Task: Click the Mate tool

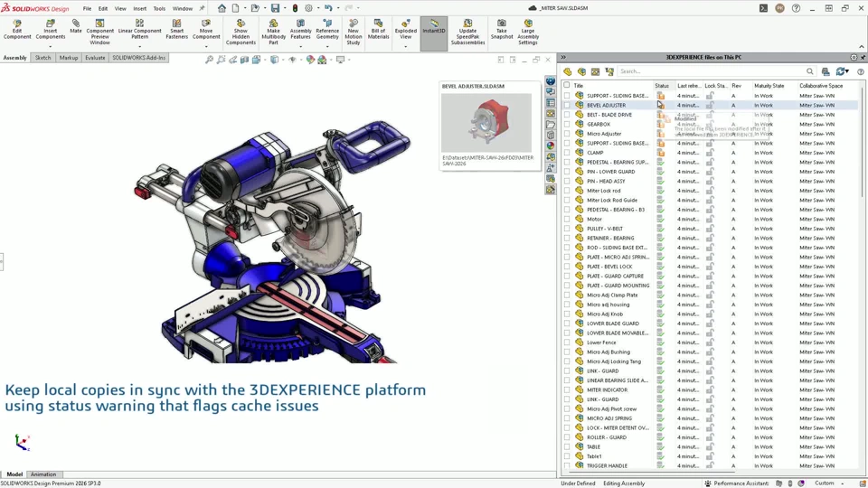Action: [x=76, y=27]
